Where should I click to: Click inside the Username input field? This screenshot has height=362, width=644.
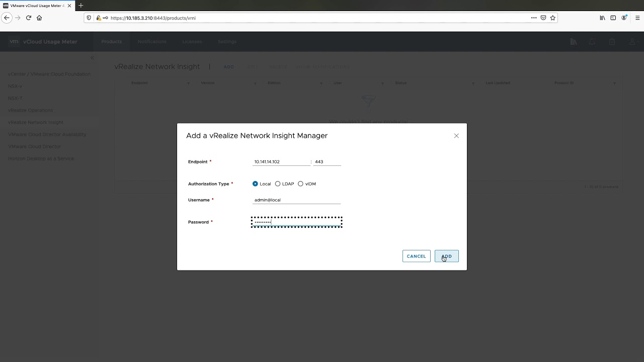pos(296,200)
